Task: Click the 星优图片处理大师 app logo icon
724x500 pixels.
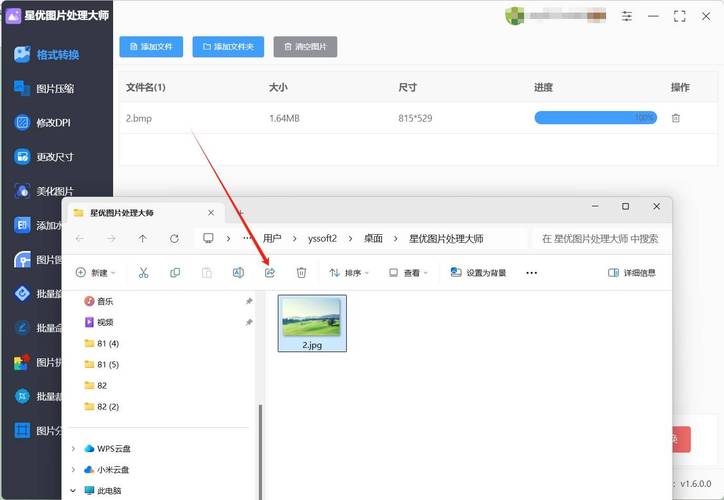Action: 13,15
